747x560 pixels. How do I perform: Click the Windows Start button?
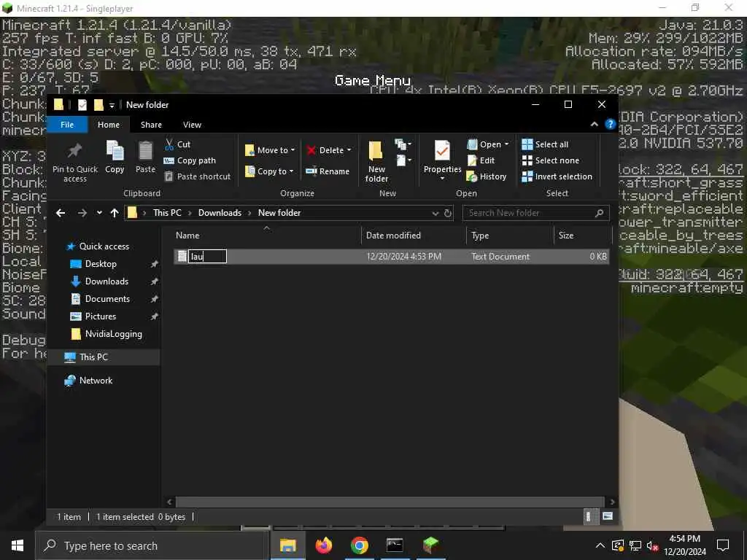click(18, 545)
